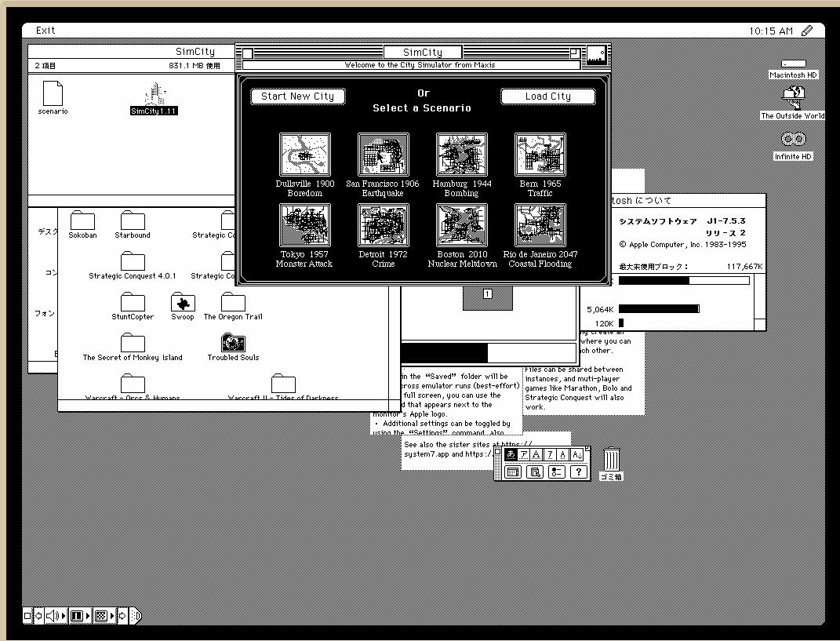Switch input palette to hiragana あ mode
The image size is (840, 641).
coord(511,454)
